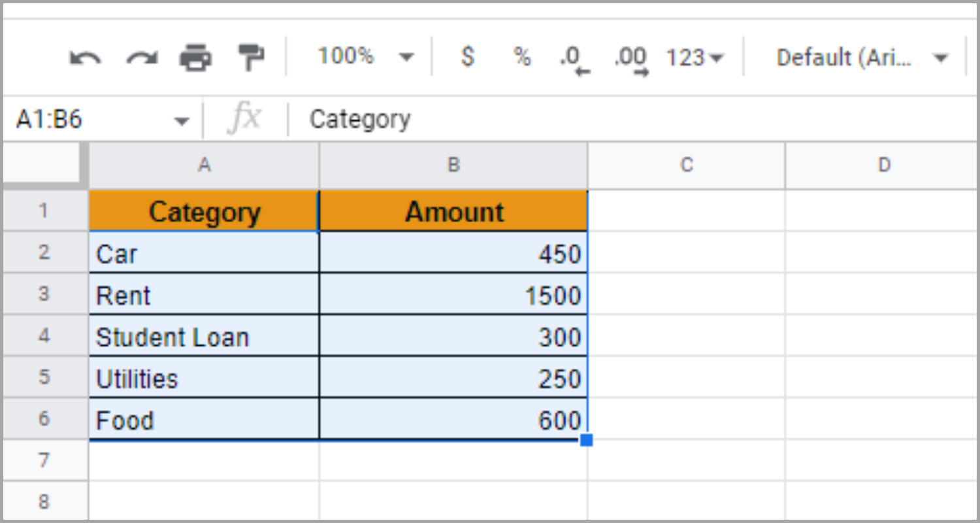Click the Redo icon
Viewport: 980px width, 523px height.
[140, 57]
